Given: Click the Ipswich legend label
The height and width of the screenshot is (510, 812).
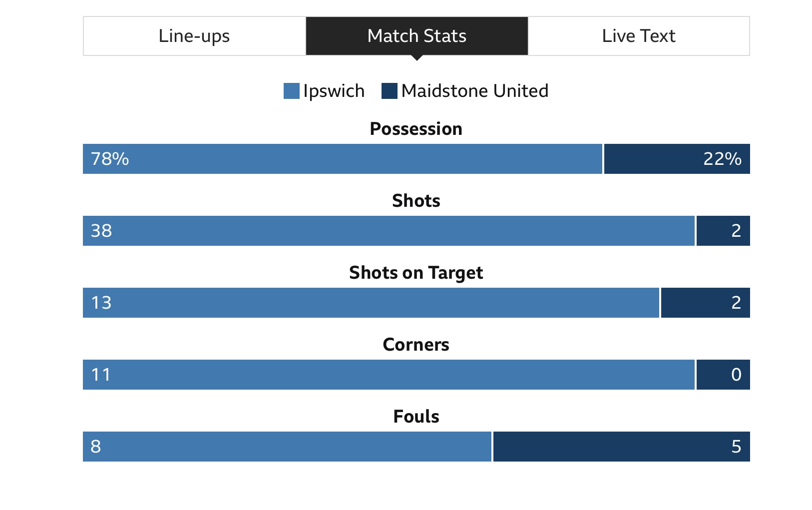Looking at the screenshot, I should tap(334, 91).
